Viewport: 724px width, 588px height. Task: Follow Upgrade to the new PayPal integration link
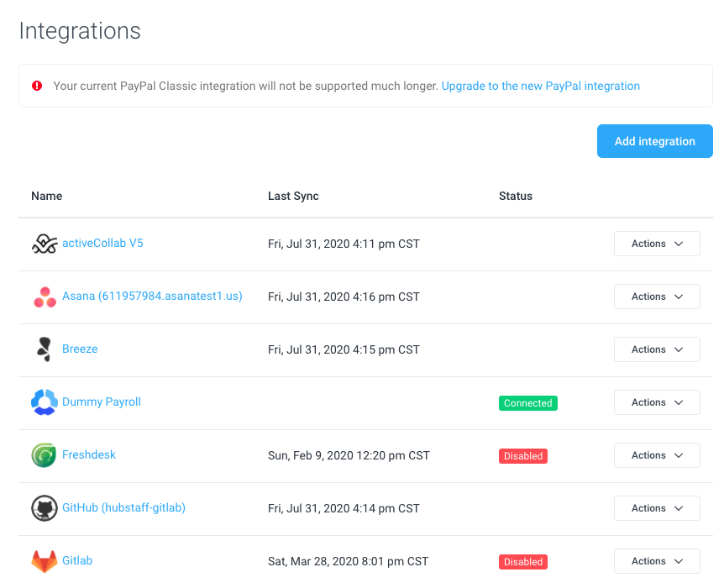coord(541,86)
